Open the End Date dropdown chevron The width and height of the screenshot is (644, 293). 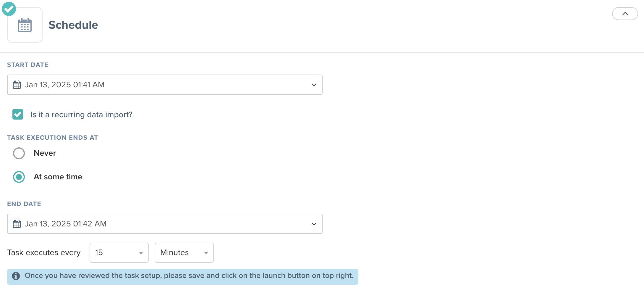[x=314, y=224]
